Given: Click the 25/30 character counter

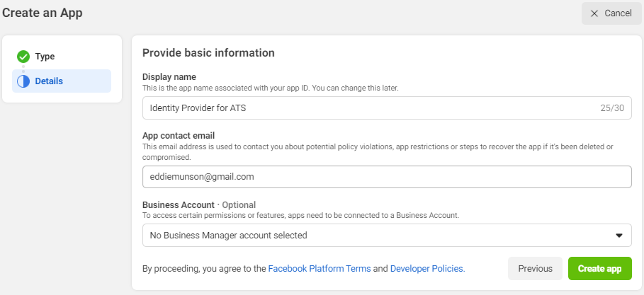Looking at the screenshot, I should click(611, 108).
